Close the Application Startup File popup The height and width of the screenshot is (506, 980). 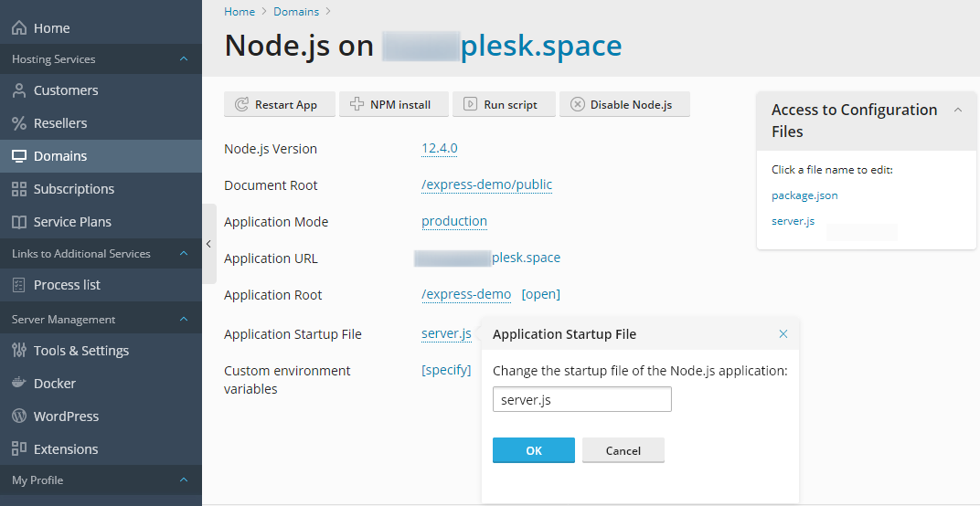coord(783,334)
